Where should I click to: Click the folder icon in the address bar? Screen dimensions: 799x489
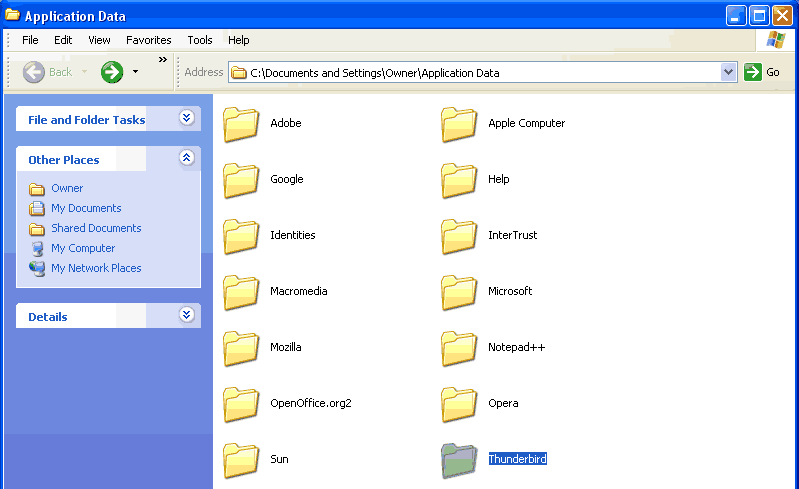pyautogui.click(x=238, y=73)
